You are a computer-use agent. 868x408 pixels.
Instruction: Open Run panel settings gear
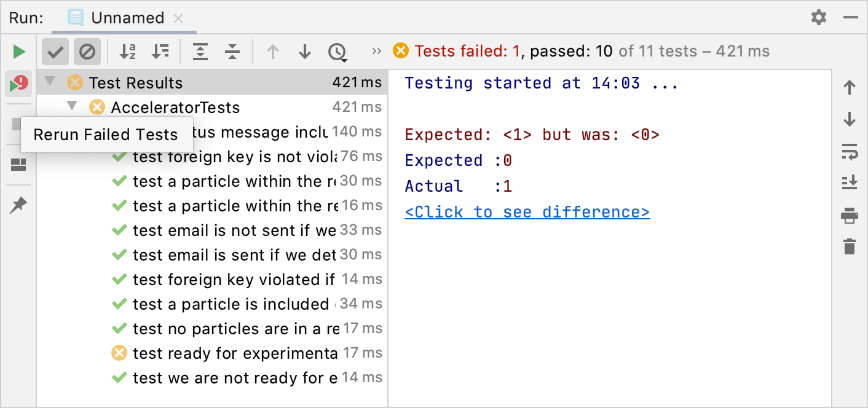[819, 17]
